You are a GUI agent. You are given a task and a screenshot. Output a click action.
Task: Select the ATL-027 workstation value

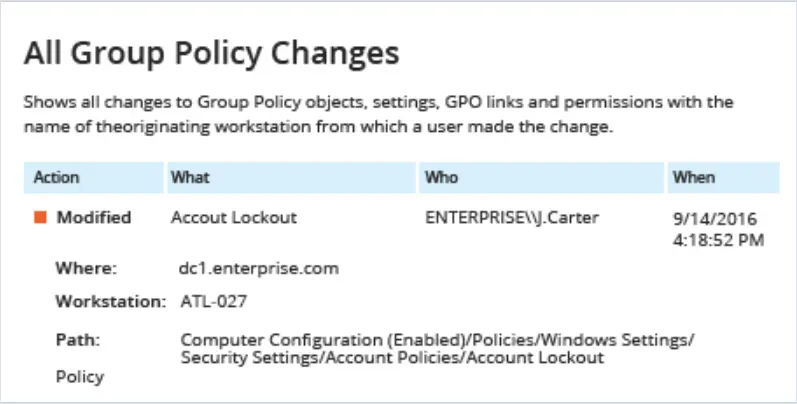coord(214,301)
